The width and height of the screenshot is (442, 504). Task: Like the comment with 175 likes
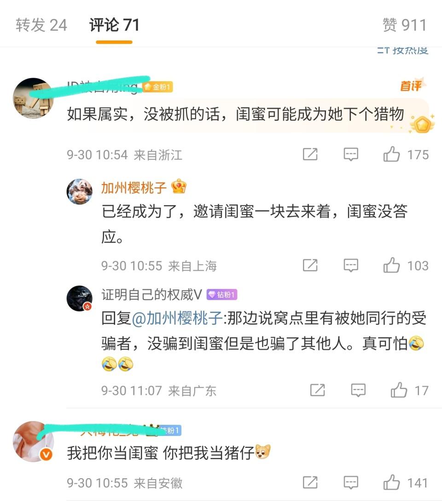point(391,154)
